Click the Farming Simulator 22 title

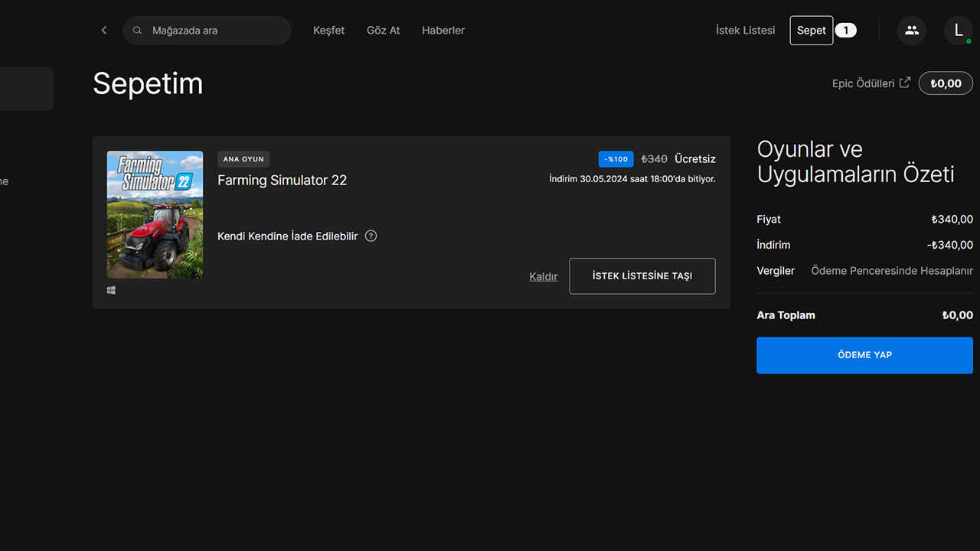click(282, 181)
